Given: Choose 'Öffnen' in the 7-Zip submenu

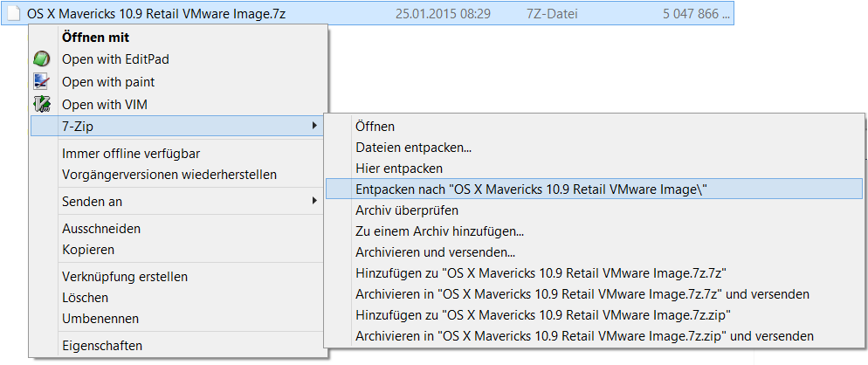Looking at the screenshot, I should click(375, 127).
